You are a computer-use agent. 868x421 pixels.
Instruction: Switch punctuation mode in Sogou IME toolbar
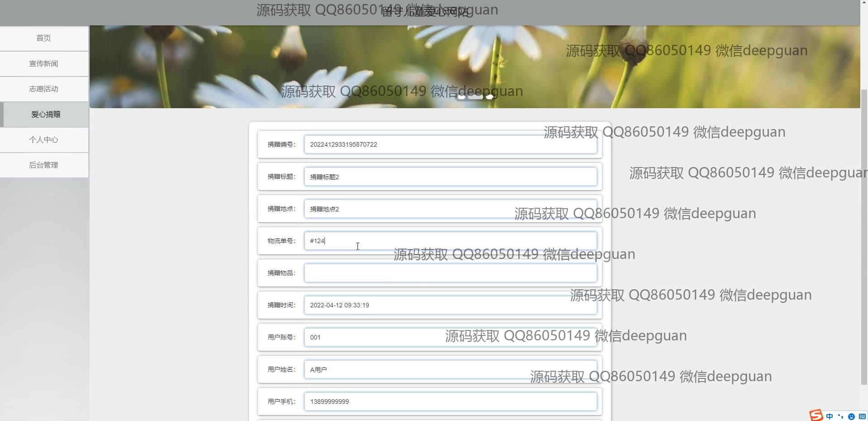(x=840, y=416)
